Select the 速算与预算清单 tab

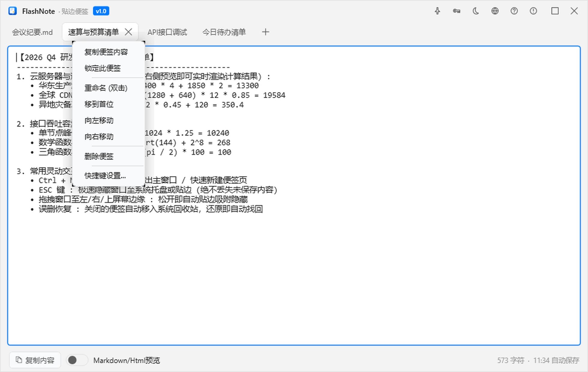tap(93, 32)
